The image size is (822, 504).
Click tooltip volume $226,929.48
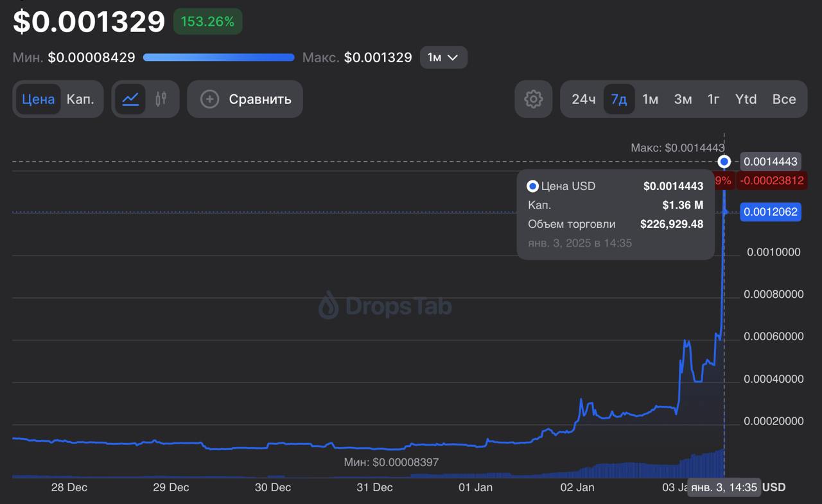click(672, 224)
